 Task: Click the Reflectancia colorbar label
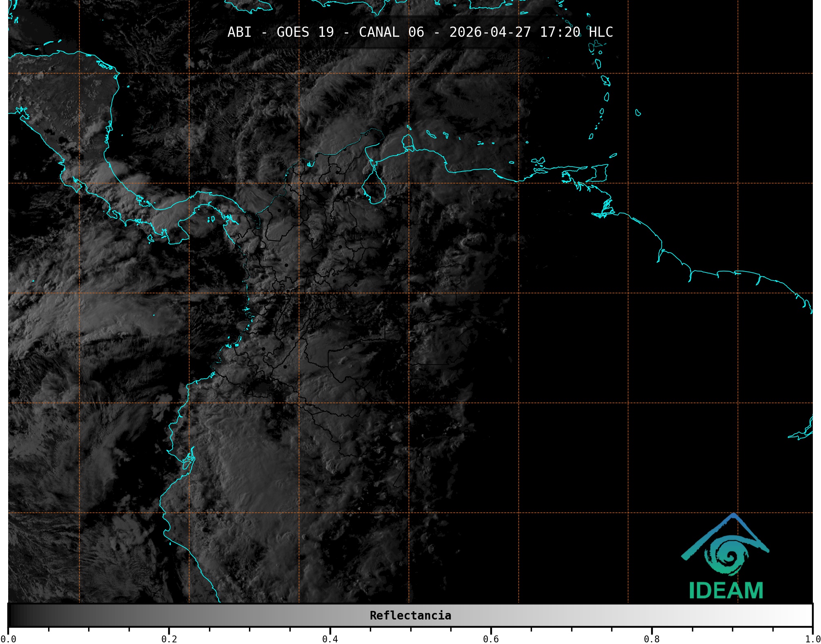(x=410, y=615)
